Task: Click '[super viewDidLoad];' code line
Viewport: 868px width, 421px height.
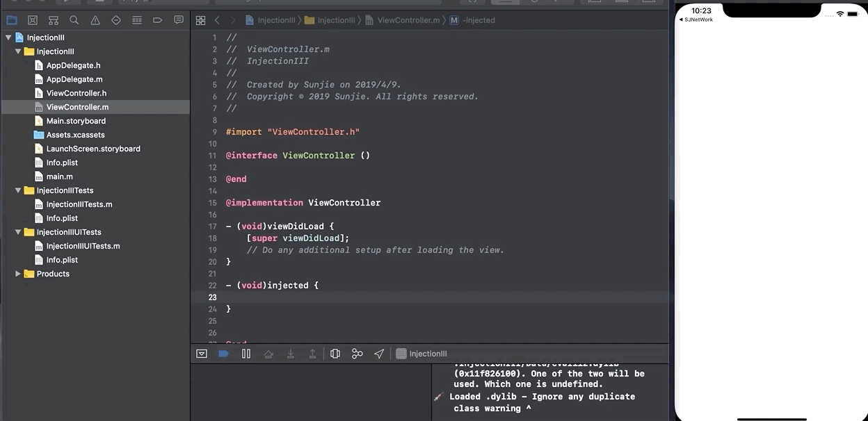Action: click(x=298, y=238)
